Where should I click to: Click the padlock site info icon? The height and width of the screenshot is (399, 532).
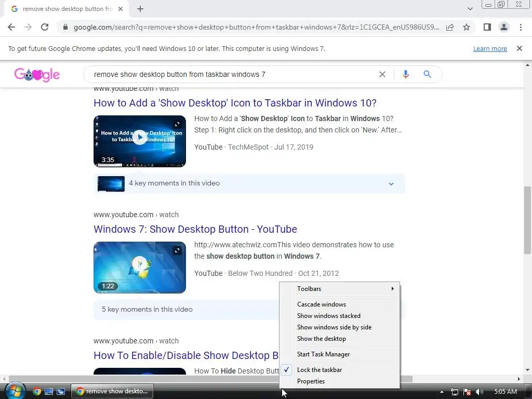(x=65, y=27)
